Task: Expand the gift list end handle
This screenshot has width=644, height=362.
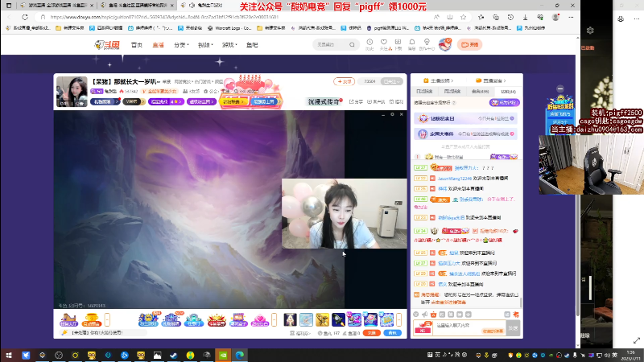Action: pyautogui.click(x=398, y=319)
